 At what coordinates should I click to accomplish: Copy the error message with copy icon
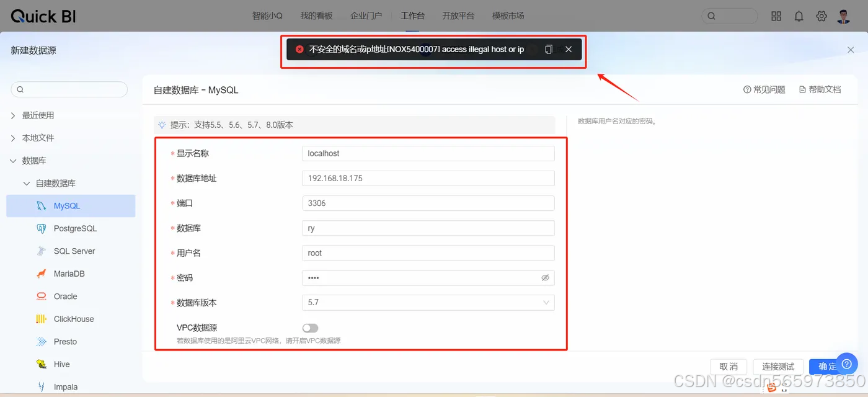(548, 49)
